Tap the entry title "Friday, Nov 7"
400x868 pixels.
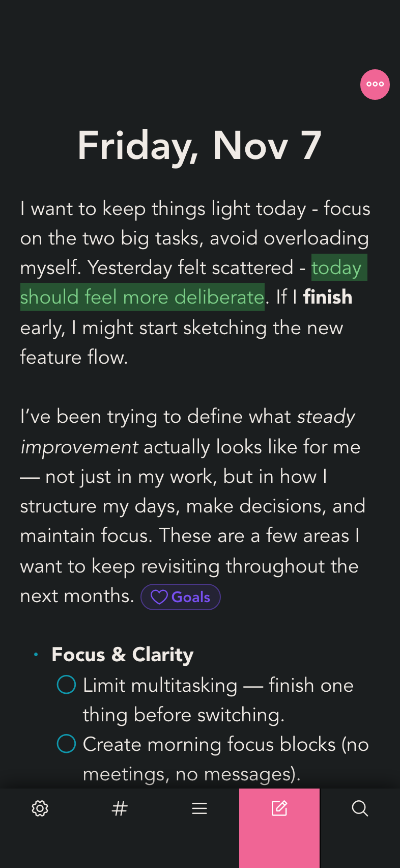click(x=200, y=146)
